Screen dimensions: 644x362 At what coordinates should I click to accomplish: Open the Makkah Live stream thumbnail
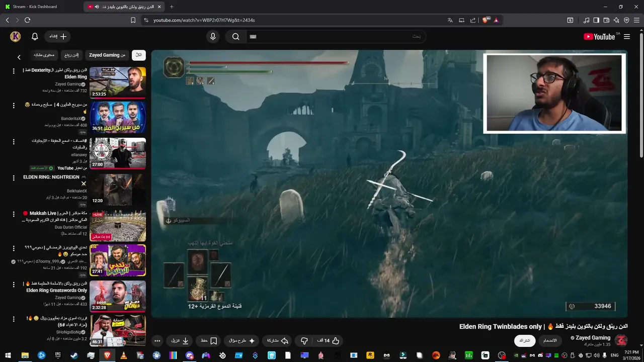tap(118, 226)
